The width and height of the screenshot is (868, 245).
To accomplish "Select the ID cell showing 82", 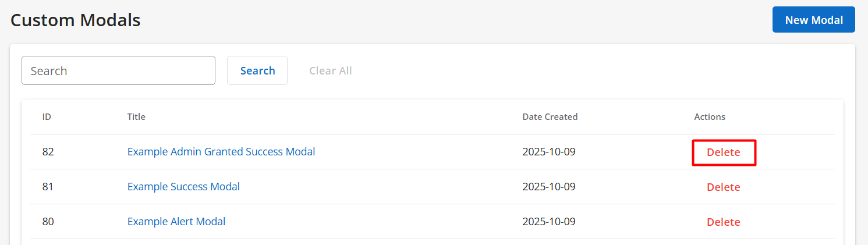I will tap(48, 152).
